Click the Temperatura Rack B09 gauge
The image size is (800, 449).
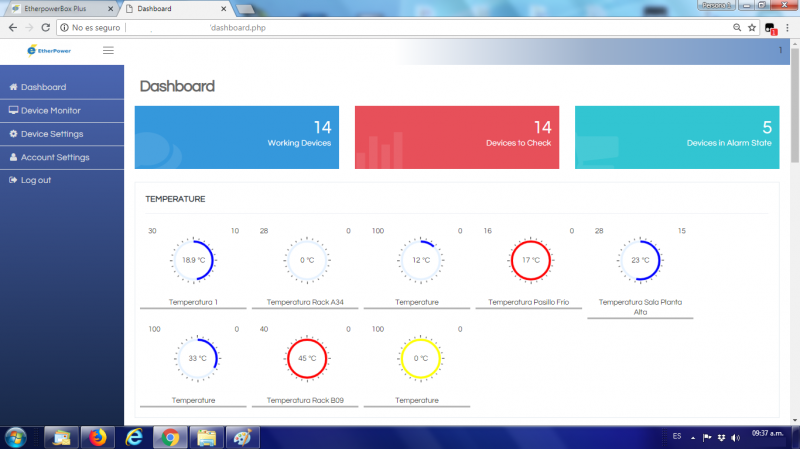pos(307,358)
